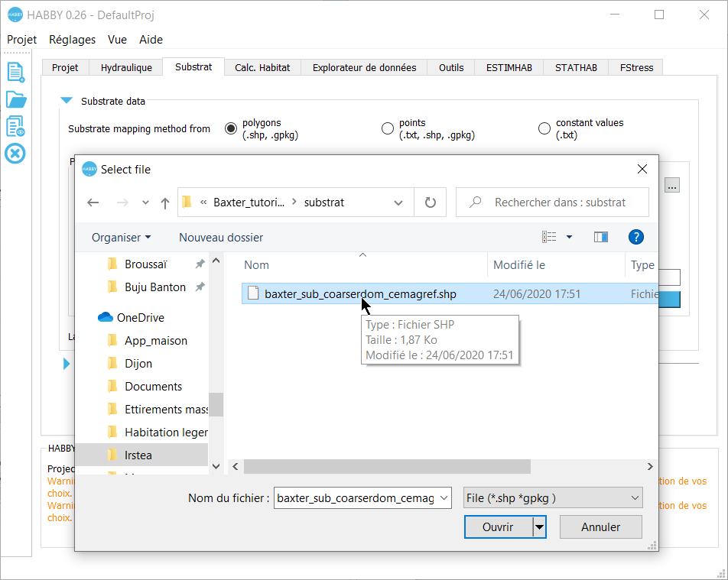Select polygons substrate mapping method
728x580 pixels.
[230, 128]
